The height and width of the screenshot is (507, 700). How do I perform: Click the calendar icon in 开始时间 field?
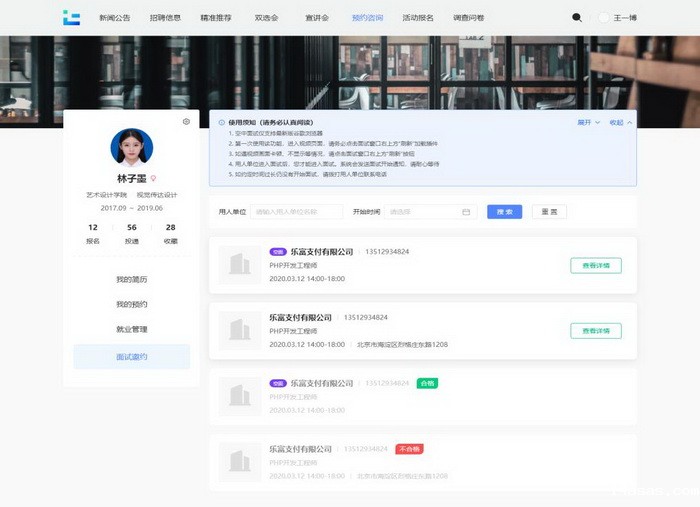(x=466, y=212)
